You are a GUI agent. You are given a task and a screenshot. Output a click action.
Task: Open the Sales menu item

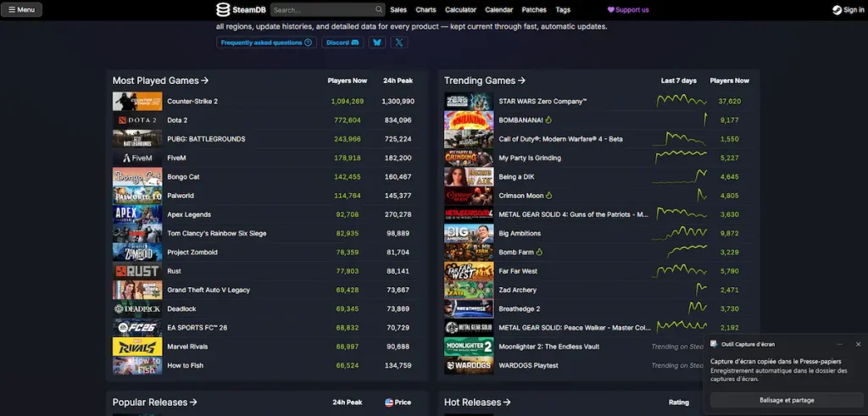pos(398,9)
